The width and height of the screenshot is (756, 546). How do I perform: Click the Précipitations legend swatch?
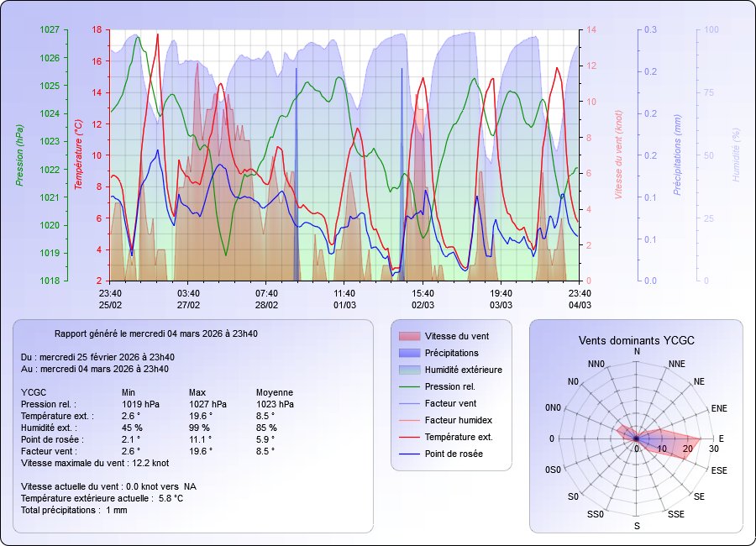tap(408, 353)
